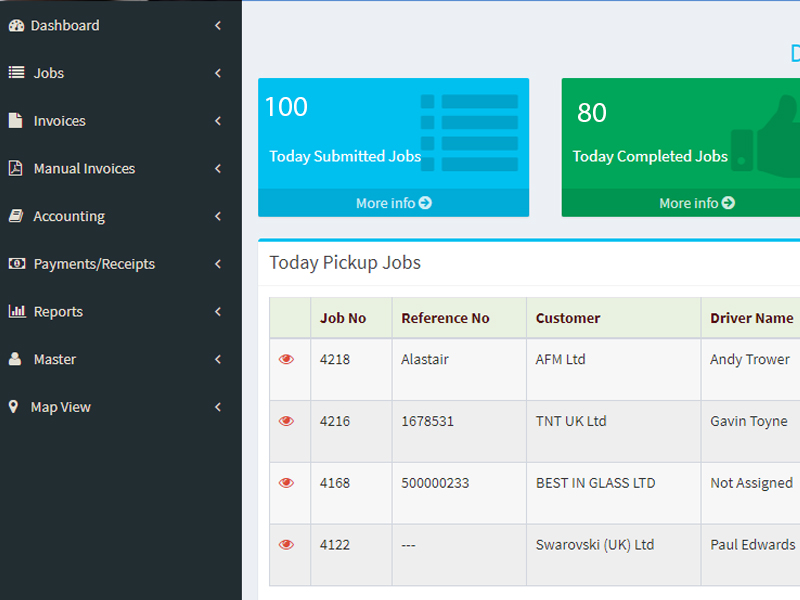Click the Payments/Receipts money icon
The width and height of the screenshot is (800, 600).
click(x=16, y=264)
